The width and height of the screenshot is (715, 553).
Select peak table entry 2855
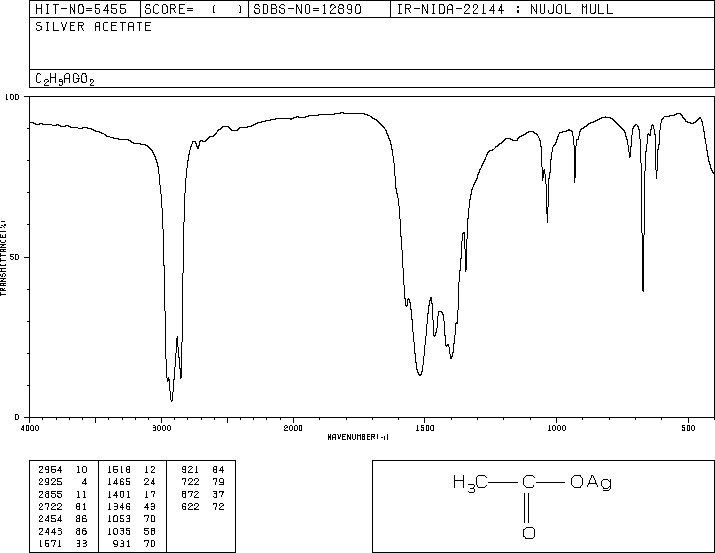click(x=62, y=494)
